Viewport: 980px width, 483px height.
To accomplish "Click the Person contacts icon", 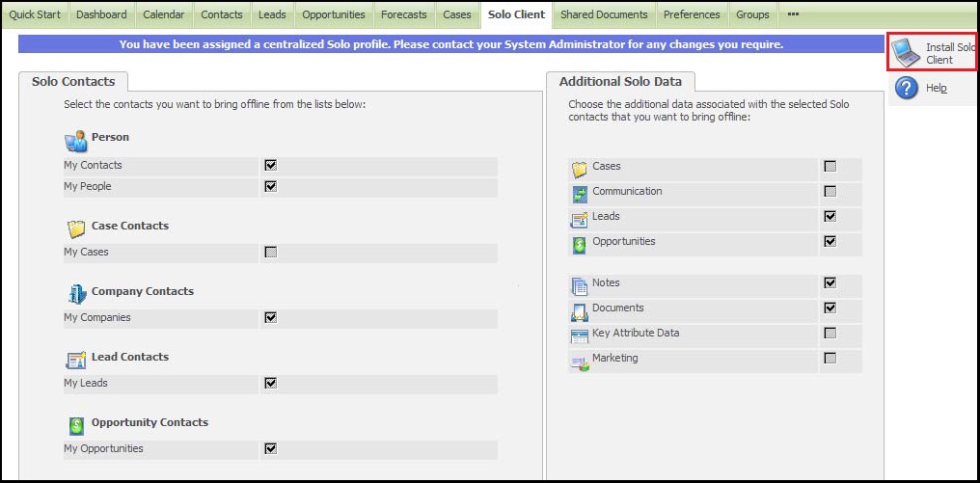I will coord(76,141).
